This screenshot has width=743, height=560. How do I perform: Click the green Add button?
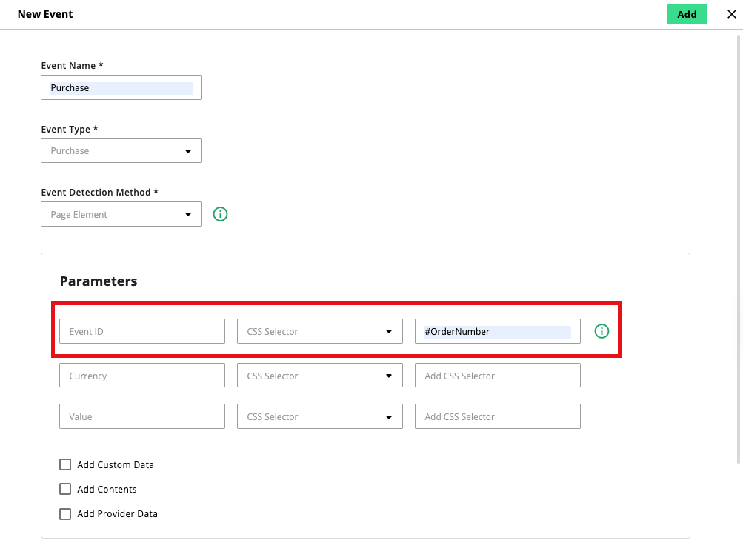(686, 14)
